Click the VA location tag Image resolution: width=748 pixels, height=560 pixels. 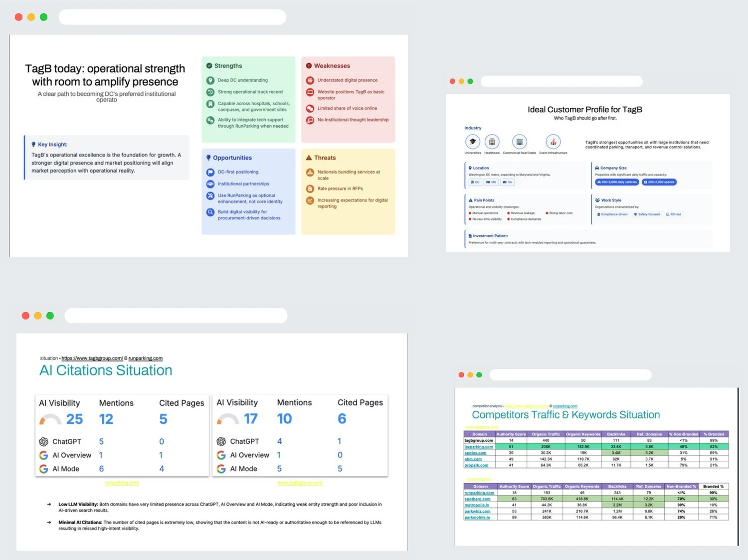(507, 183)
